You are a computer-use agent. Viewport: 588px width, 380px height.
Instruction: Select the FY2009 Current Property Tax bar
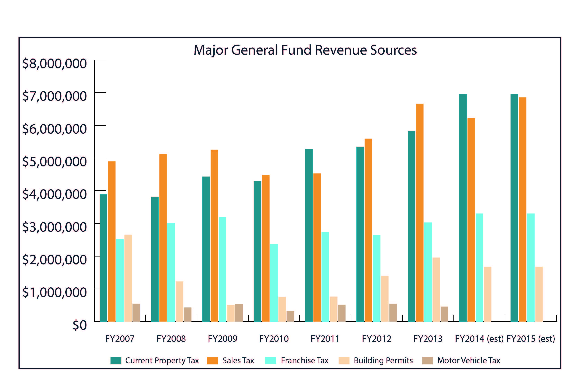pyautogui.click(x=206, y=249)
